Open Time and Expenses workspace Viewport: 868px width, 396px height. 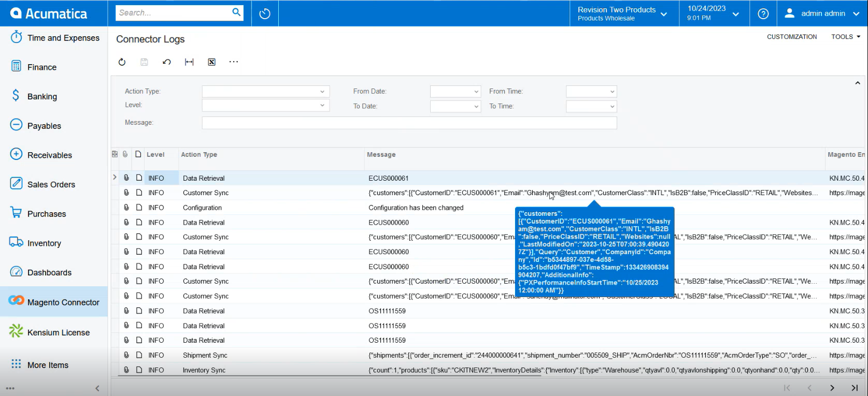click(54, 38)
